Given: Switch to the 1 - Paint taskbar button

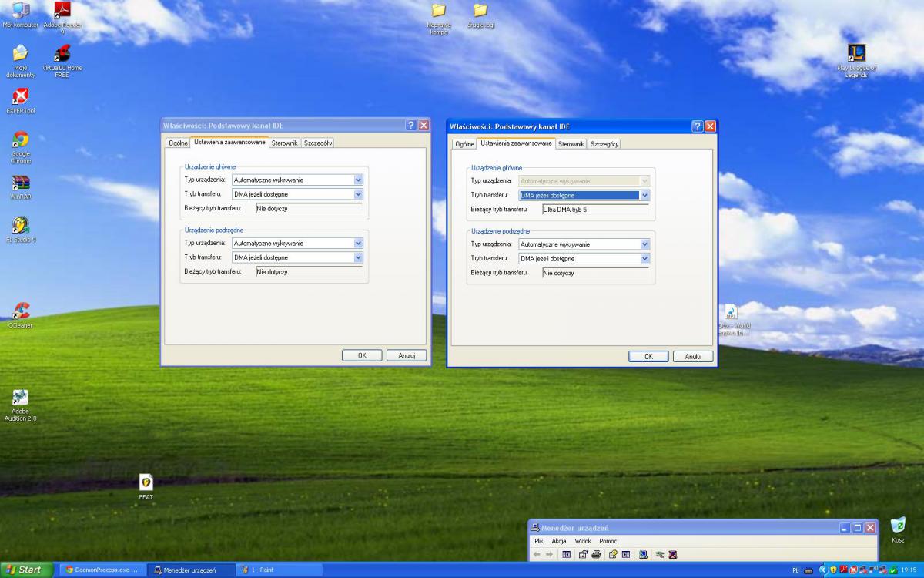Looking at the screenshot, I should click(280, 570).
